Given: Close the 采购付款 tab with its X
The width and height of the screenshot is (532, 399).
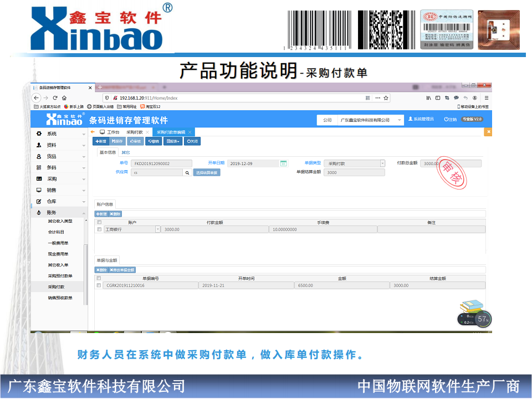Looking at the screenshot, I should tap(147, 132).
